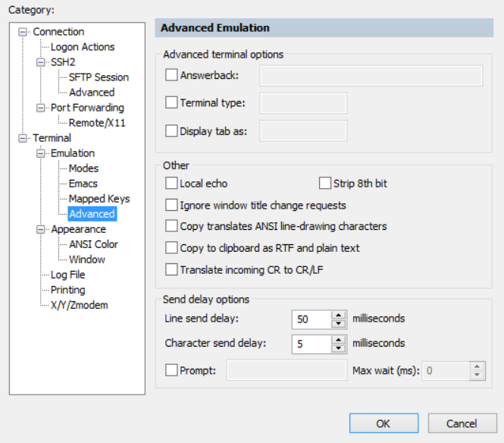Decrease Max wait value
Image resolution: width=504 pixels, height=443 pixels.
477,375
